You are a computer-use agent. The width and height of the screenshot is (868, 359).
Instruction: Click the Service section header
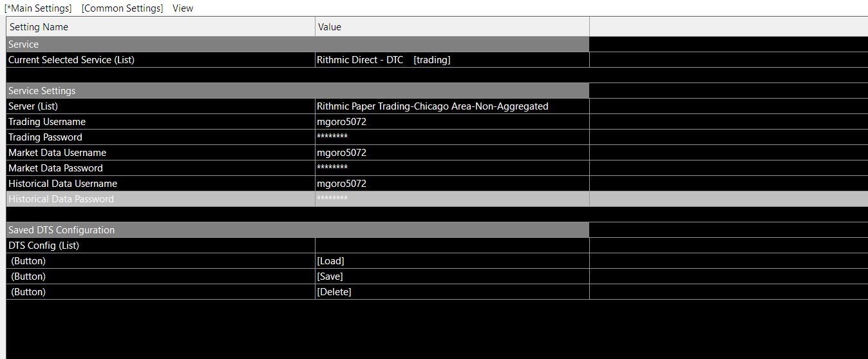point(297,44)
